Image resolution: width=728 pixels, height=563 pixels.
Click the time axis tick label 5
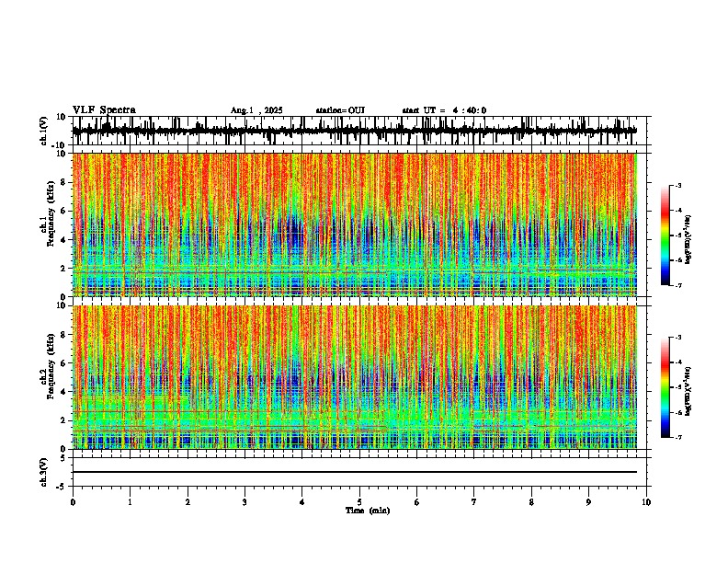(x=359, y=502)
